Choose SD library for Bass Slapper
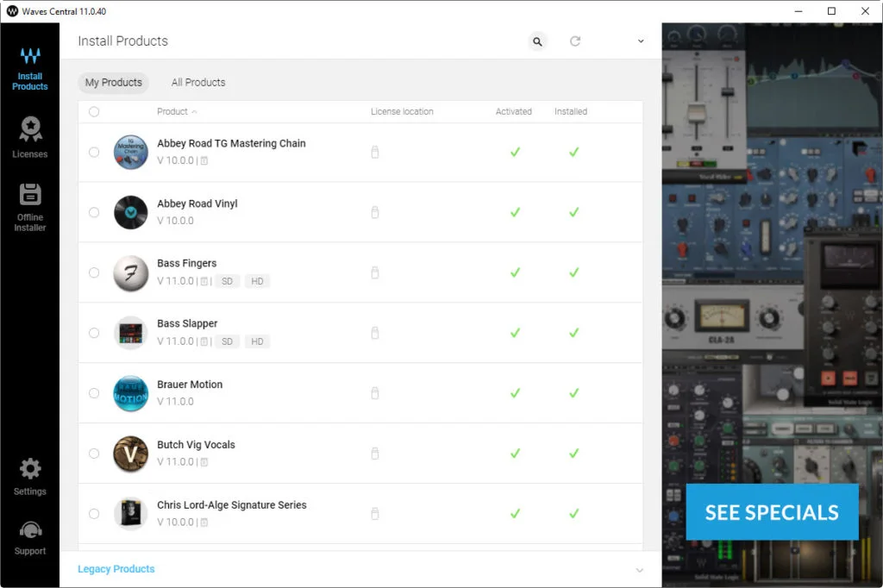 click(x=227, y=341)
